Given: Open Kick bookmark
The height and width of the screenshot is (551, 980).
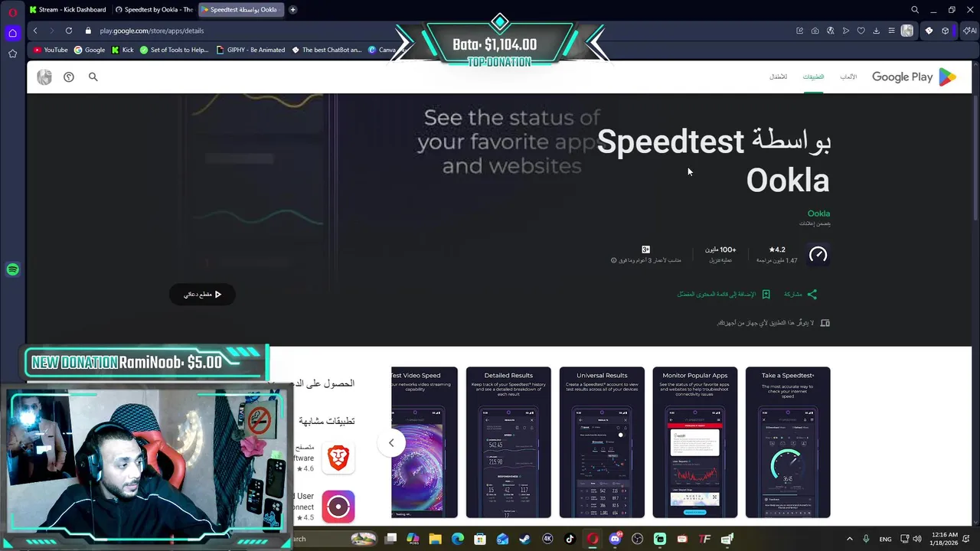Looking at the screenshot, I should click(122, 50).
